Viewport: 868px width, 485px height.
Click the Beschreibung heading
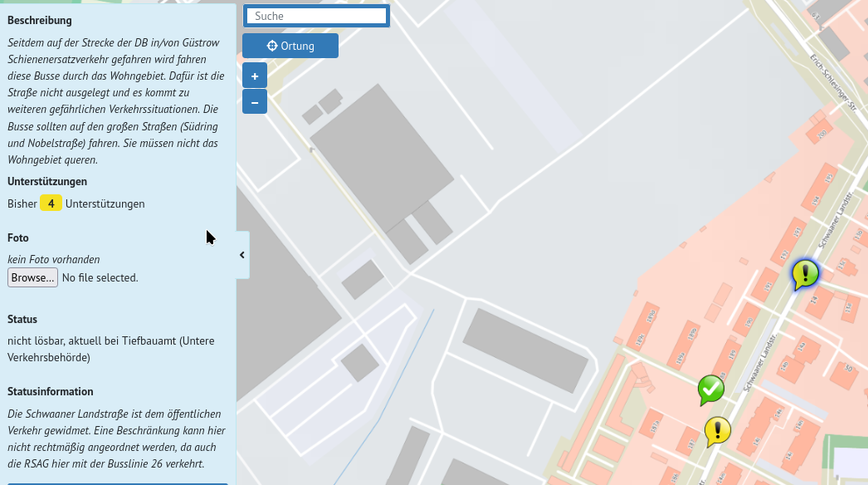(x=40, y=20)
